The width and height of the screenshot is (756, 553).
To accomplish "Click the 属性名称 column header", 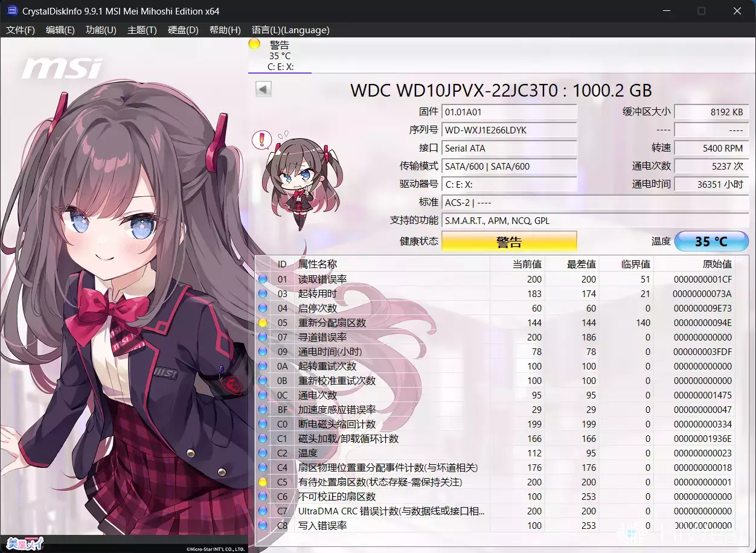I will [392, 264].
